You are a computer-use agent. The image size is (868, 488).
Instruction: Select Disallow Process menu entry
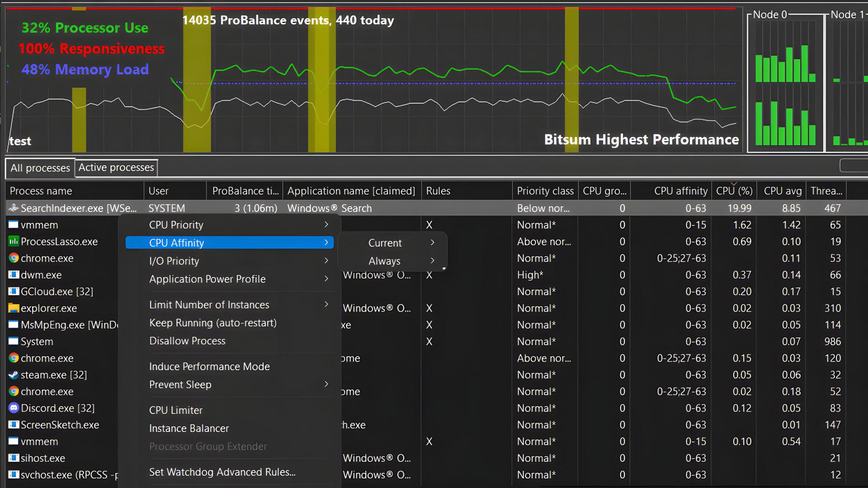coord(187,341)
